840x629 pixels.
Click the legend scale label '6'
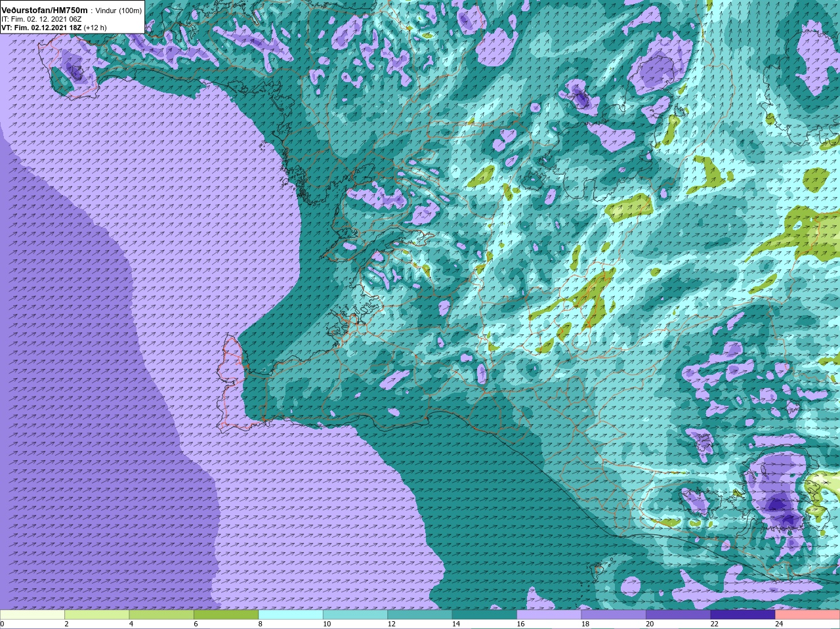tap(196, 624)
